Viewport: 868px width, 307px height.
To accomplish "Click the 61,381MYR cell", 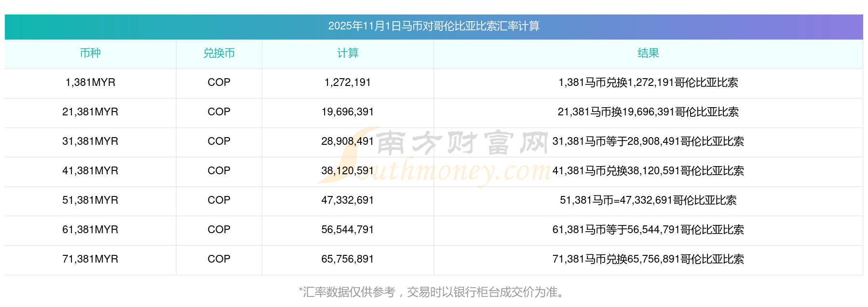I will pos(90,230).
